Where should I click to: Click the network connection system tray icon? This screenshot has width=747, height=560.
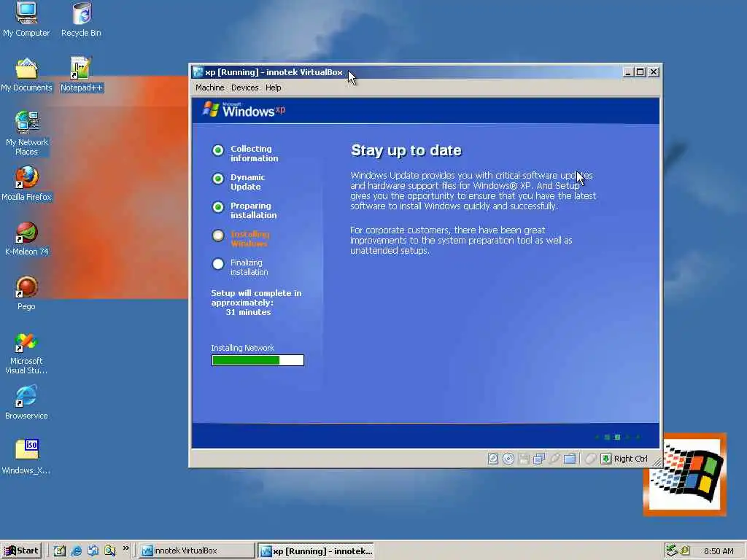(x=672, y=551)
